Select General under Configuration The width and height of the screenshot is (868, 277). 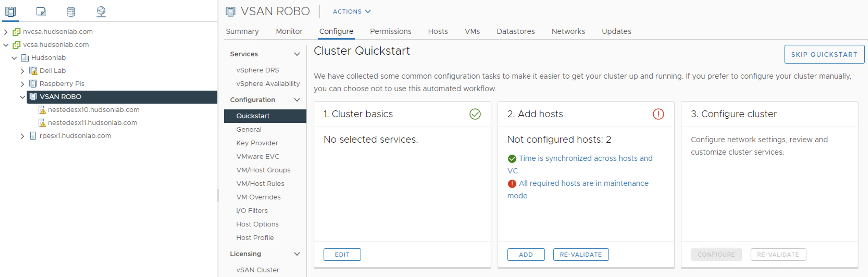coord(249,129)
